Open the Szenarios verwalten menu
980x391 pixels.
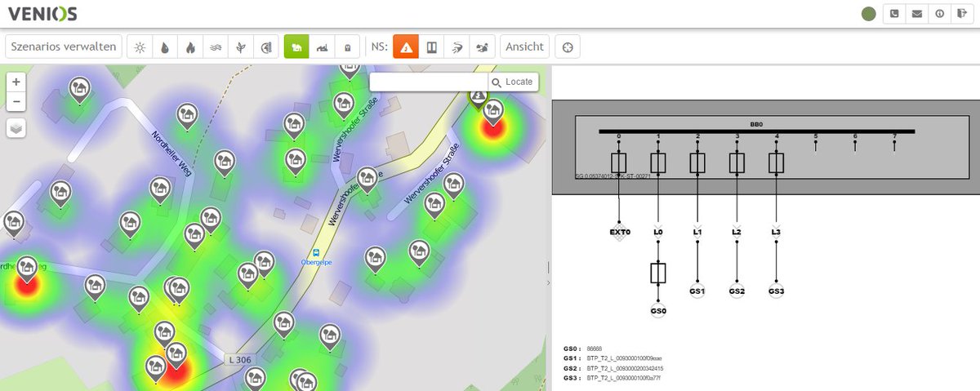coord(65,47)
